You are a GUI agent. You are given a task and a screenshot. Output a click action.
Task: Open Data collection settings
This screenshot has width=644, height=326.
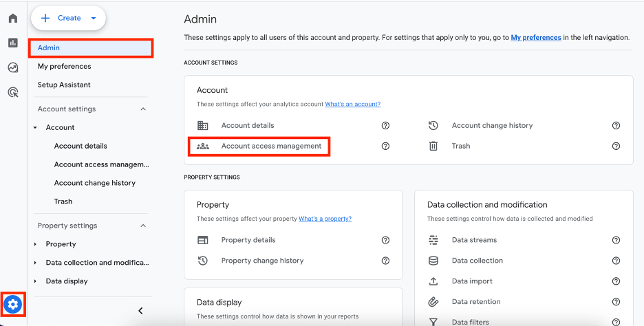point(477,261)
